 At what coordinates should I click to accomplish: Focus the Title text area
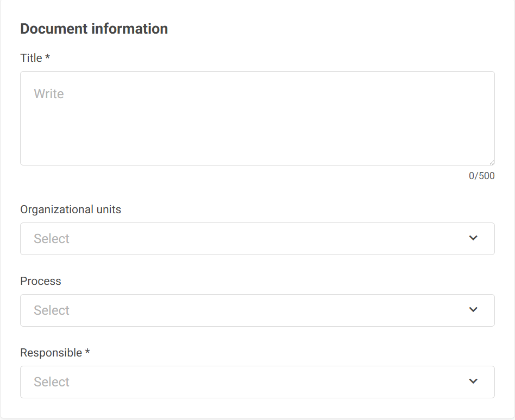coord(257,118)
